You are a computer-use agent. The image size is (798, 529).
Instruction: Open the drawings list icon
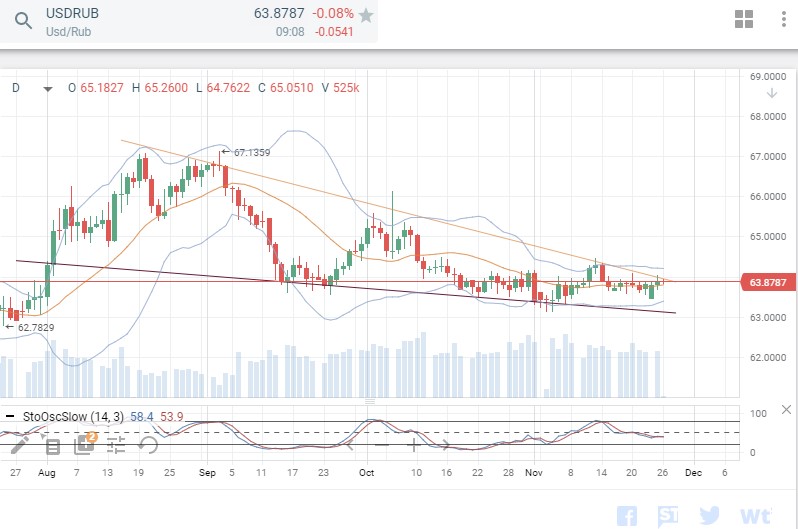point(53,447)
